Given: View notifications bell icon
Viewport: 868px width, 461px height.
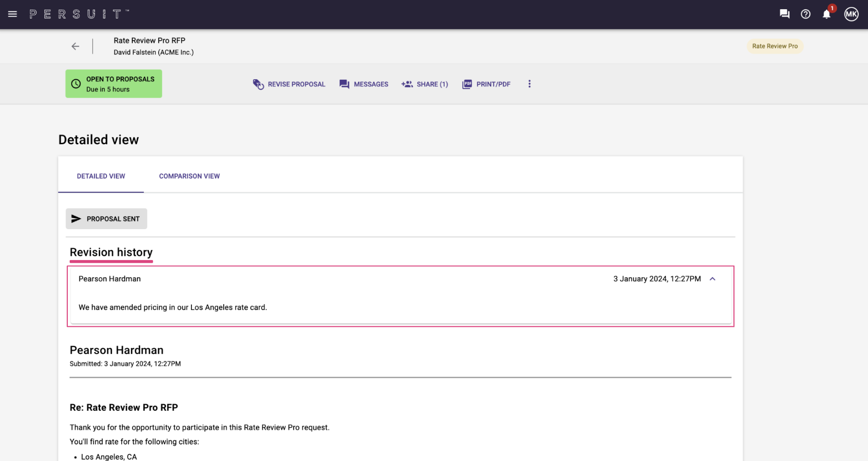Looking at the screenshot, I should click(826, 14).
